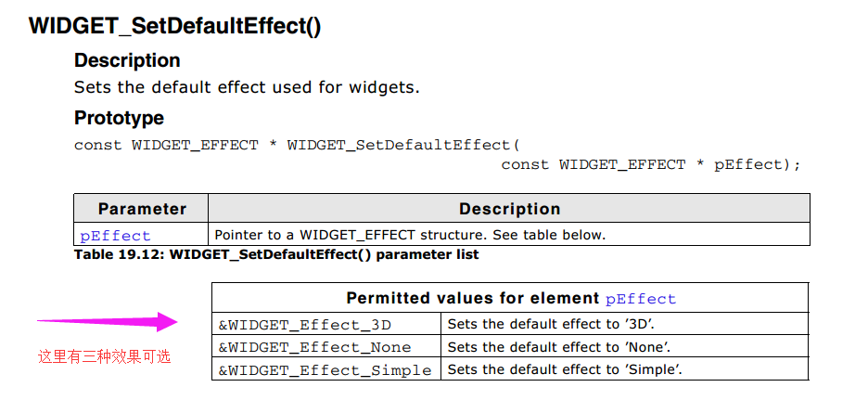The image size is (868, 400).
Task: Click 'Sets the default effect to Simple' text
Action: point(565,369)
